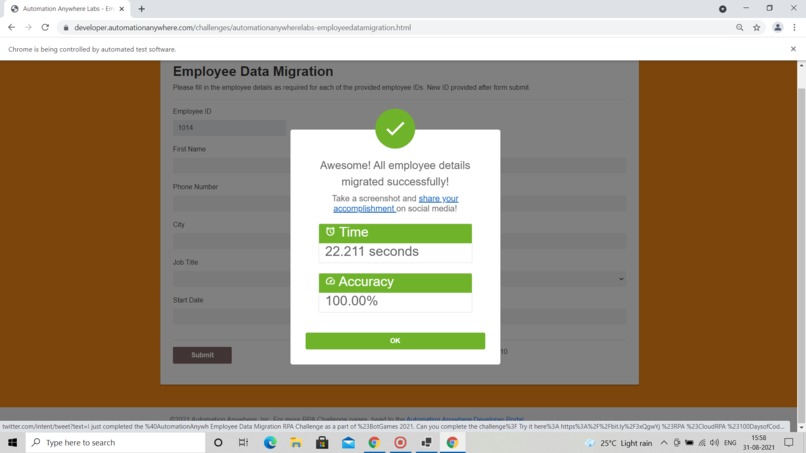Click the Type here to search box
Viewport: 806px width, 453px height.
(115, 442)
